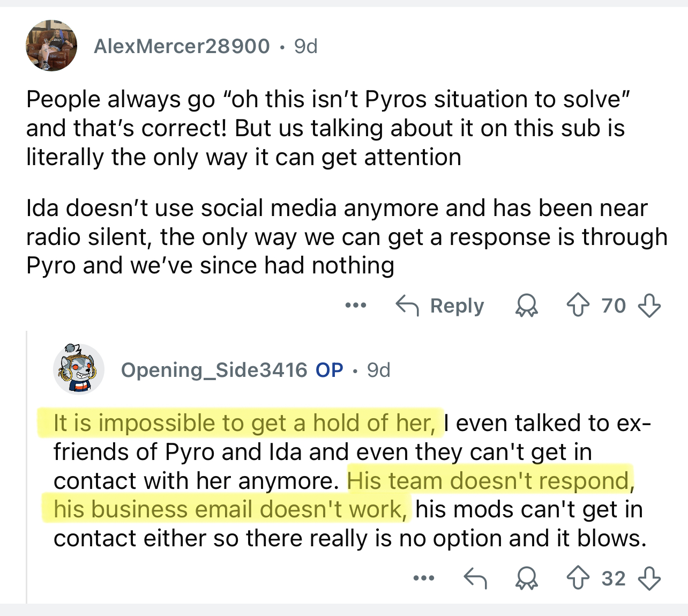Viewport: 688px width, 616px height.
Task: Award the Opening_Side3416 reply
Action: pyautogui.click(x=526, y=578)
